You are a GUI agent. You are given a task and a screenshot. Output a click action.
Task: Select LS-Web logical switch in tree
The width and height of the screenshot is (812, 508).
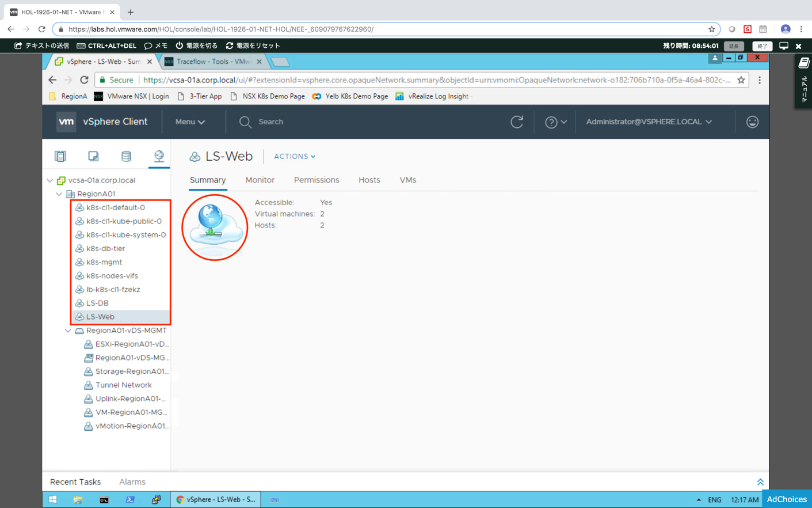click(100, 317)
